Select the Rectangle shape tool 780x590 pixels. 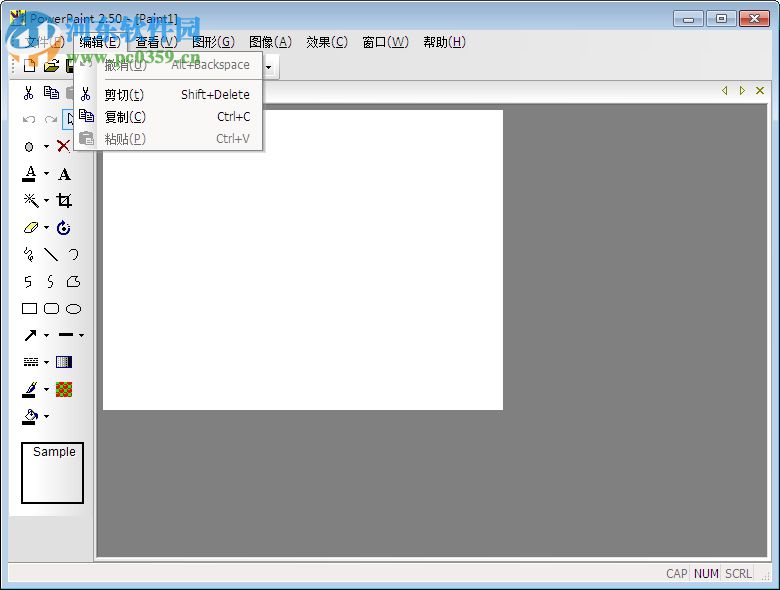tap(29, 309)
